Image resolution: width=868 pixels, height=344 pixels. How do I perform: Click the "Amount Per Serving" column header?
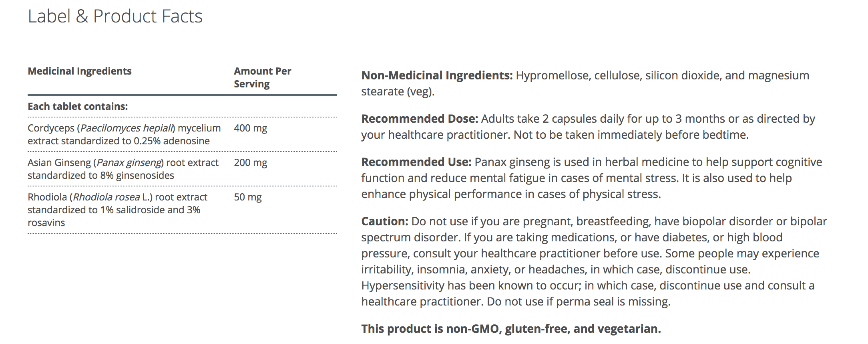point(262,77)
